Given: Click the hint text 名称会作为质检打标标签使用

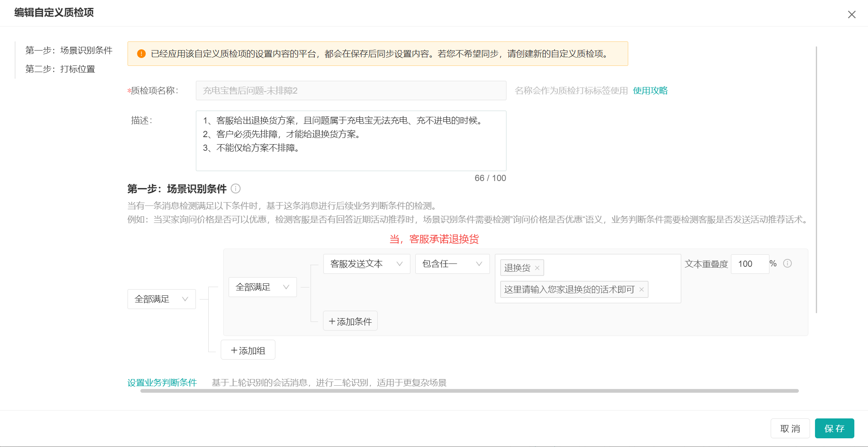Looking at the screenshot, I should [571, 91].
